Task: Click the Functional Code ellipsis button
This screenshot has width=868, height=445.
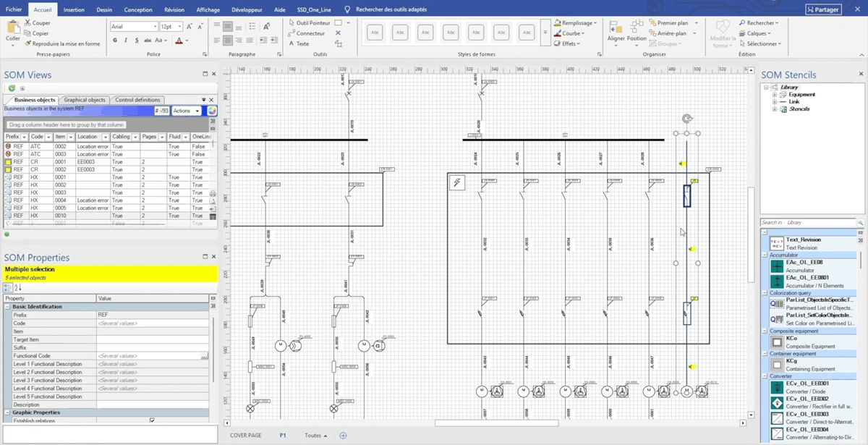Action: pos(204,356)
